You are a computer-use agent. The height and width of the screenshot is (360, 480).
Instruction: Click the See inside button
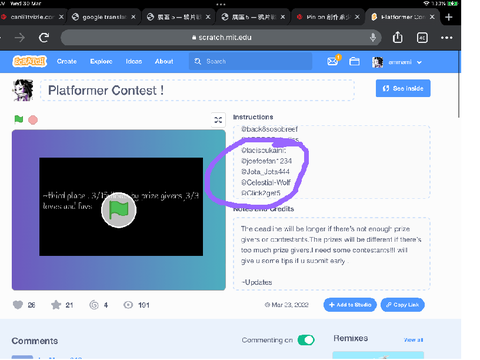point(403,88)
